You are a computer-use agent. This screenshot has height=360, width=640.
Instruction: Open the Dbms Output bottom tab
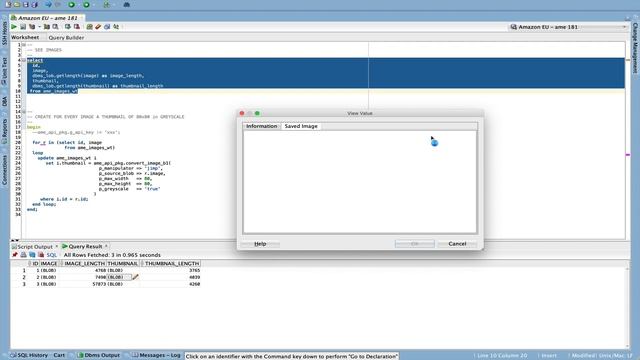click(x=99, y=355)
